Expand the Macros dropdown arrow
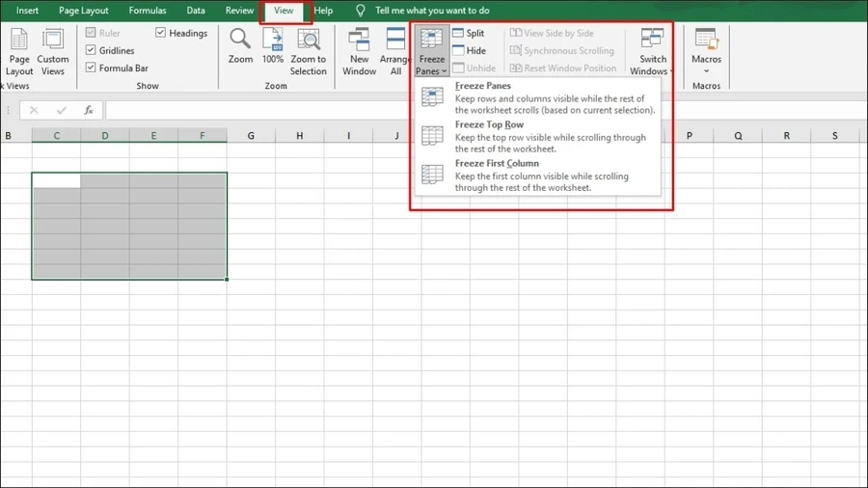The width and height of the screenshot is (868, 488). pyautogui.click(x=706, y=71)
